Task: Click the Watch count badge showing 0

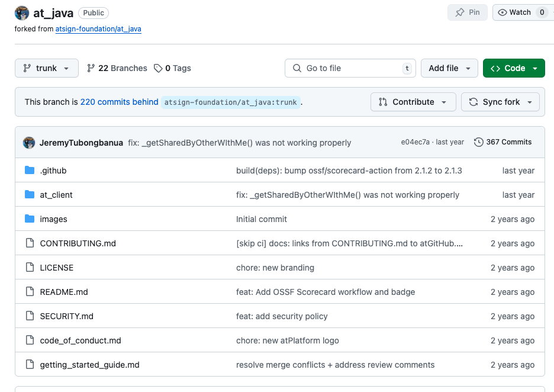Action: click(x=542, y=12)
